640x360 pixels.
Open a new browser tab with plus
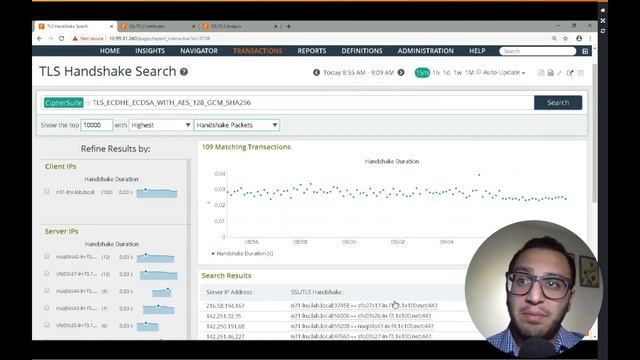pos(289,26)
